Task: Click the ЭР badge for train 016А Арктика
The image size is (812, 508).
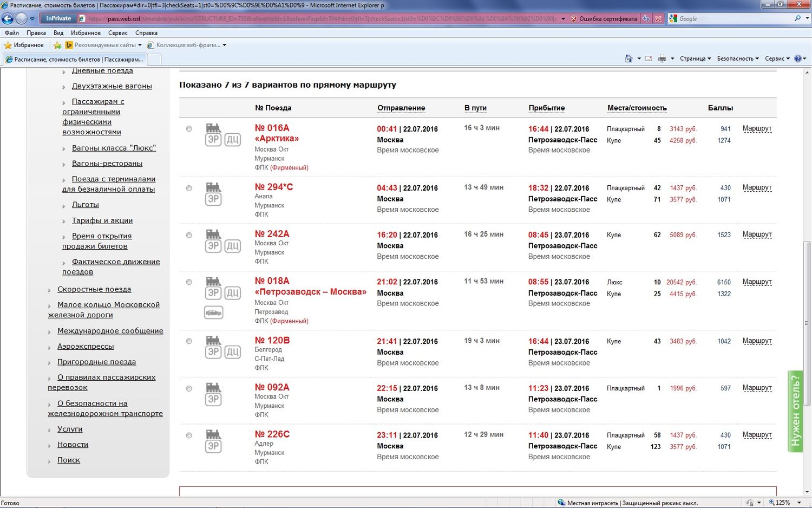Action: click(x=213, y=140)
